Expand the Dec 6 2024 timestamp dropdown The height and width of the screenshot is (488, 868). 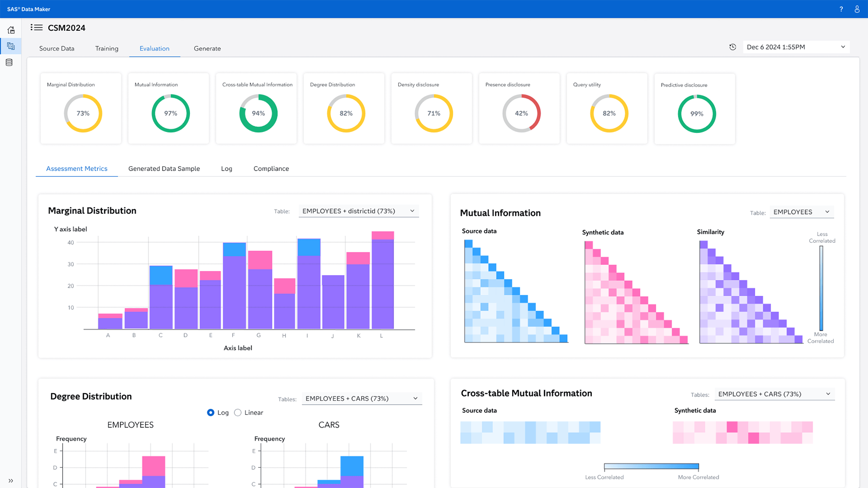click(795, 47)
